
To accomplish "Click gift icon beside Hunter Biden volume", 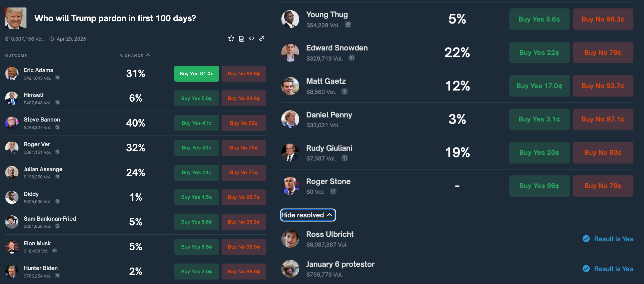I will [x=57, y=276].
